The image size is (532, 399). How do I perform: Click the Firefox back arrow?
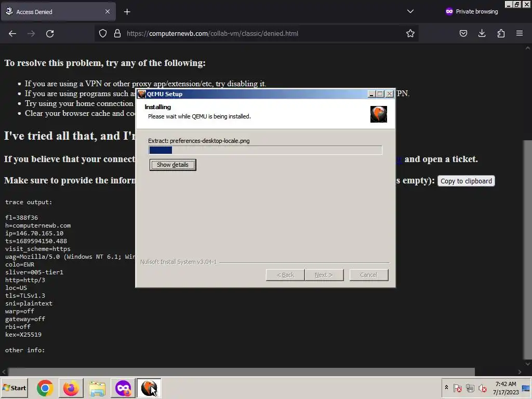coord(12,34)
